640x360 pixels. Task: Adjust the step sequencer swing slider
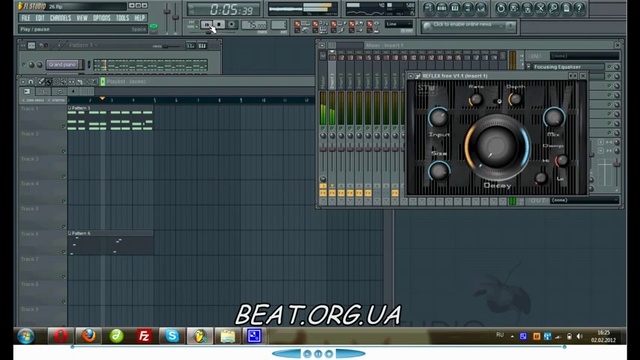pos(166,46)
